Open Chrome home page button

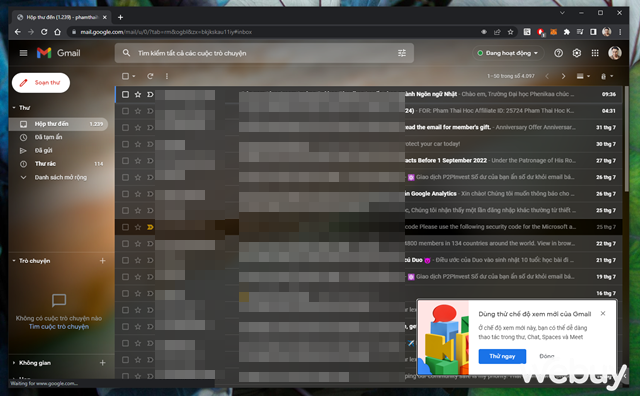coord(58,32)
